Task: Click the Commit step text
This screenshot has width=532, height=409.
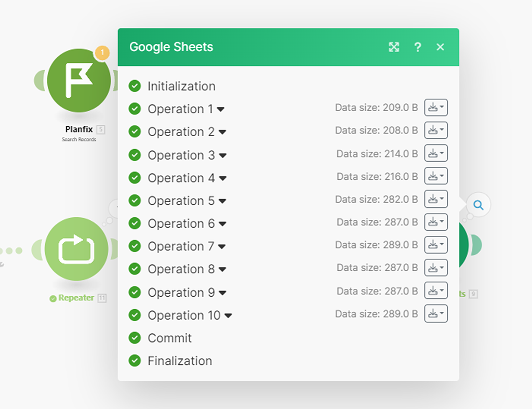Action: (170, 338)
